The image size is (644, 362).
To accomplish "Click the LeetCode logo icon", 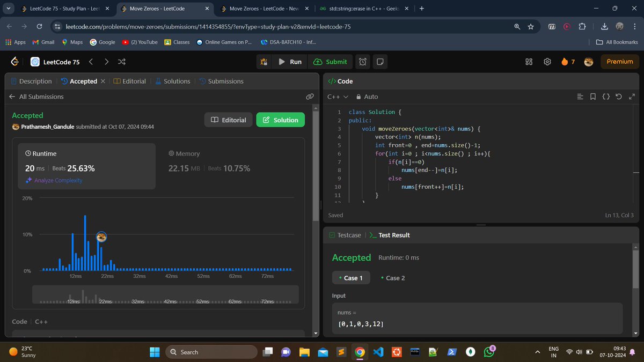I will click(x=16, y=62).
